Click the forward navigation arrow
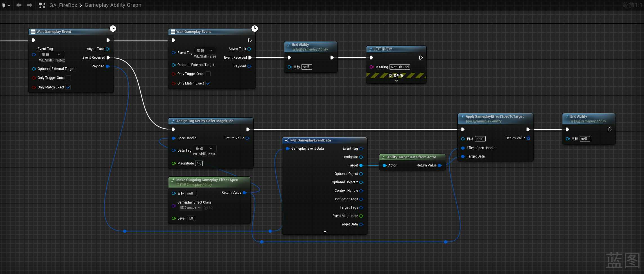The height and width of the screenshot is (274, 644). coord(30,5)
